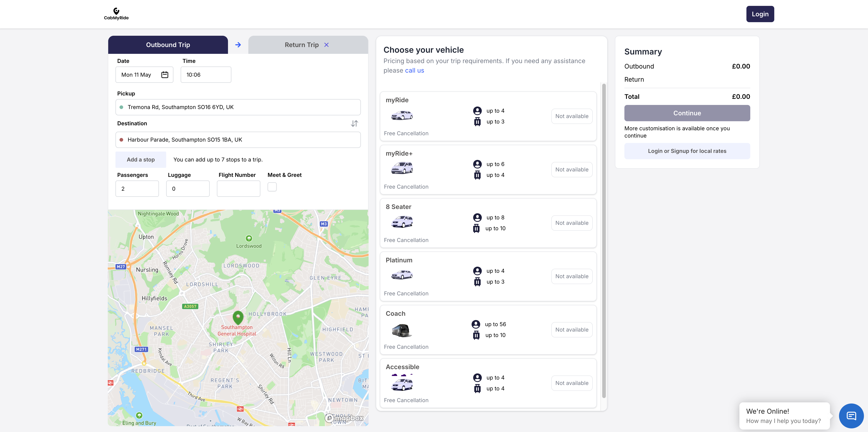Open the live chat bubble icon
Screen dimensions: 868x432
(851, 416)
